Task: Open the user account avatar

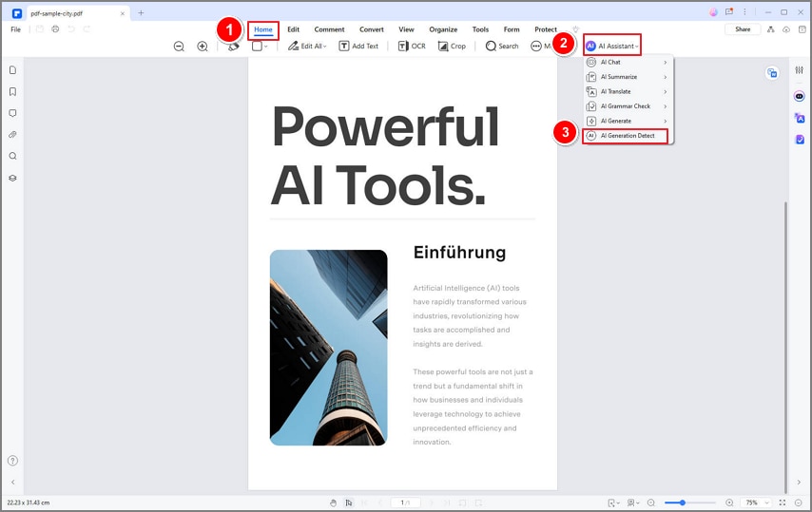Action: [714, 12]
